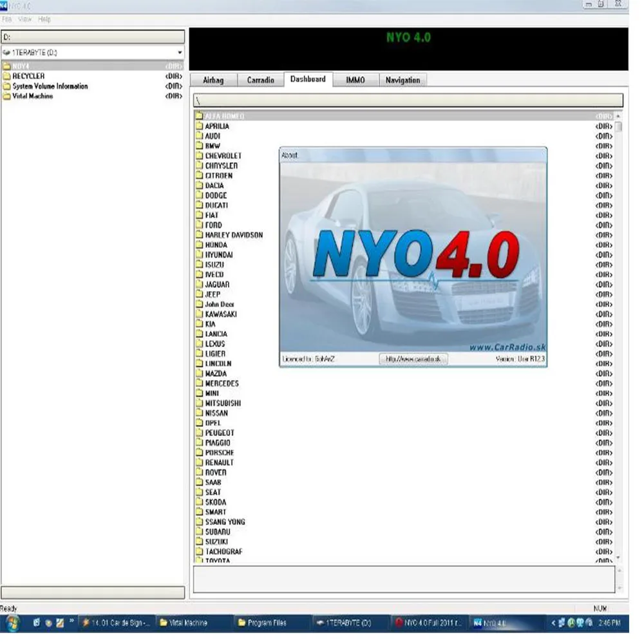Screen dimensions: 644x644
Task: Click the scroll up arrow of folder list
Action: coord(618,116)
